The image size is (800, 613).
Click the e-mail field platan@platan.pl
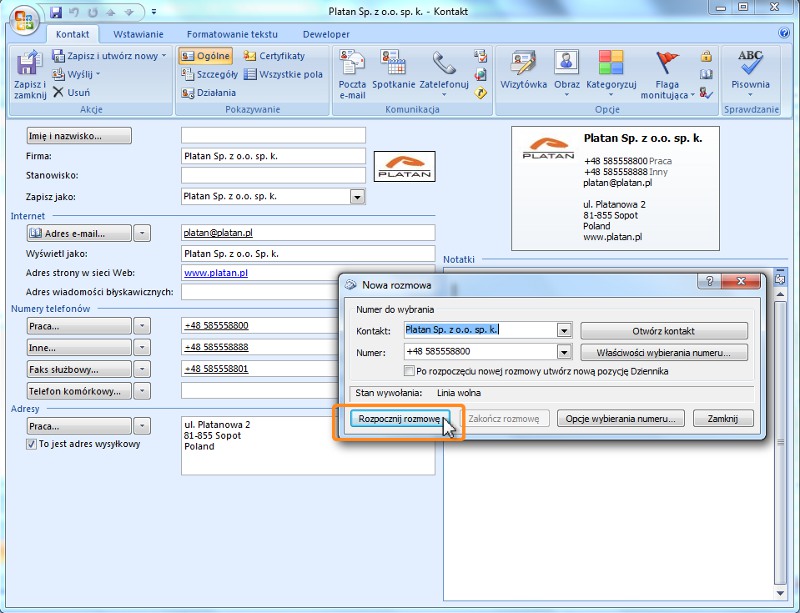(x=308, y=233)
